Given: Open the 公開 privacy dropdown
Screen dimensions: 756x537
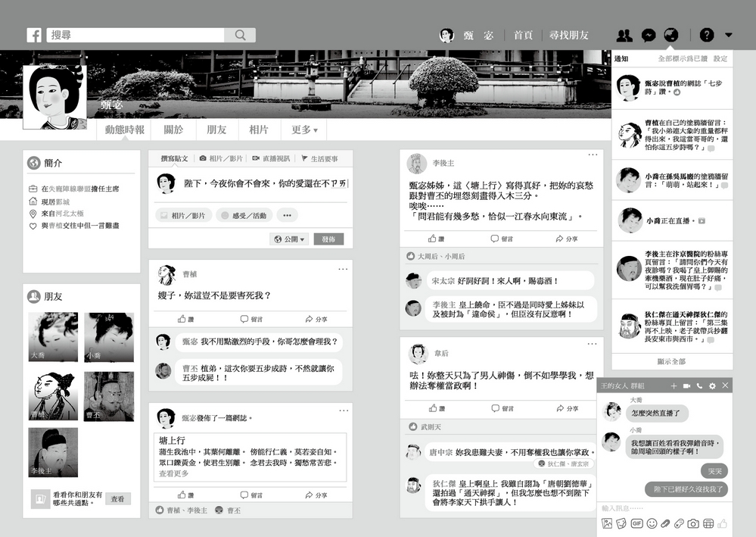Looking at the screenshot, I should [289, 239].
